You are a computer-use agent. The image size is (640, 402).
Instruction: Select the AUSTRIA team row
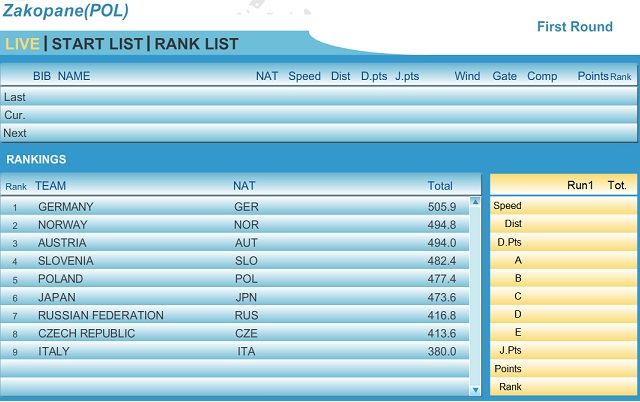click(x=235, y=242)
